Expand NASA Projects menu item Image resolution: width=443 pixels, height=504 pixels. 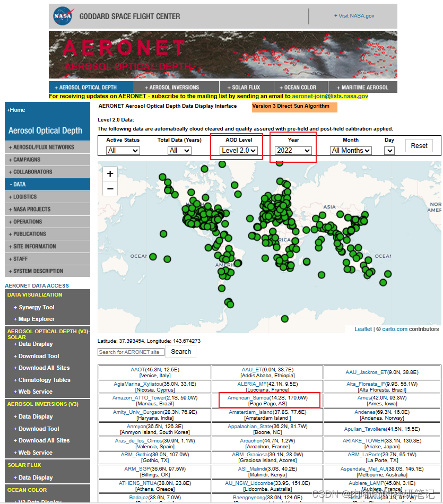[x=47, y=209]
